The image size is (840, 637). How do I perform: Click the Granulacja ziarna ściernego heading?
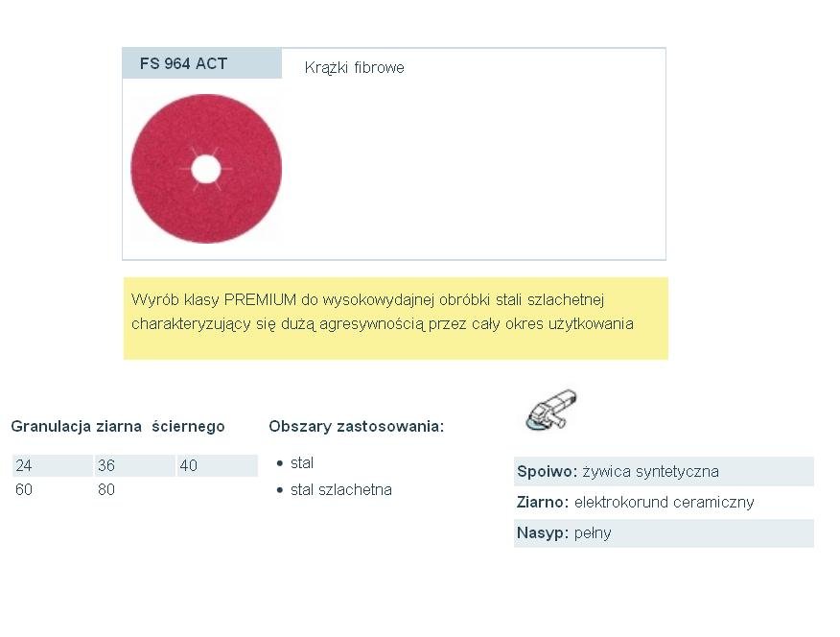118,427
